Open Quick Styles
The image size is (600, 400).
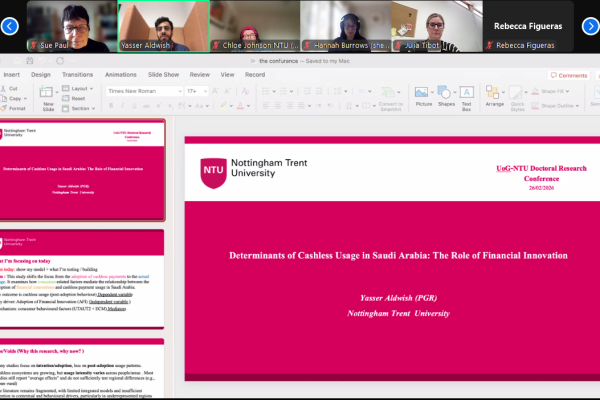[x=517, y=98]
